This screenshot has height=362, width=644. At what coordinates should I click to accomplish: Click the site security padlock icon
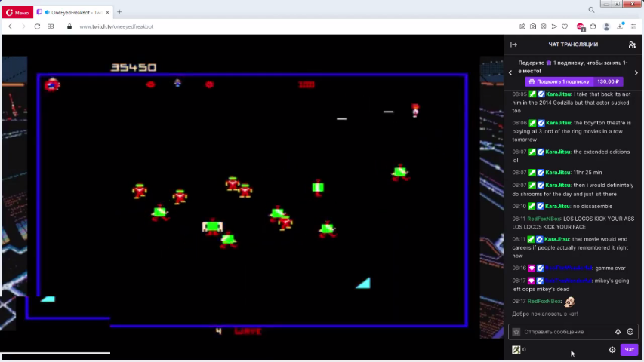click(x=69, y=26)
